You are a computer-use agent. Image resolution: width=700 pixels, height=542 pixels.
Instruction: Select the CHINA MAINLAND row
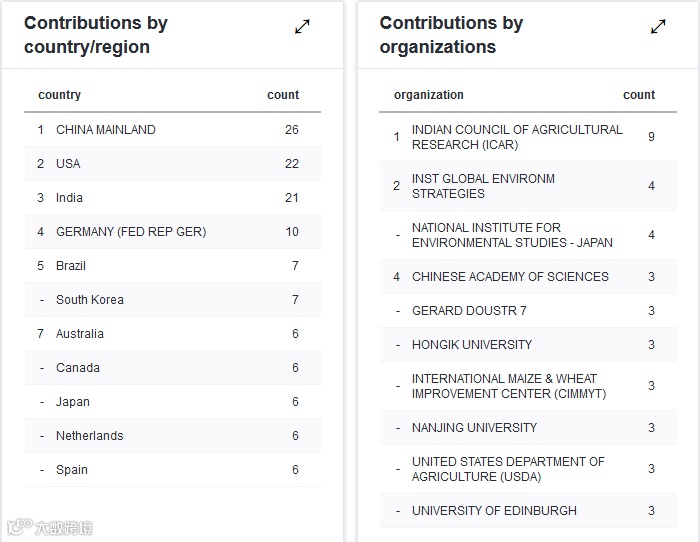coord(106,130)
